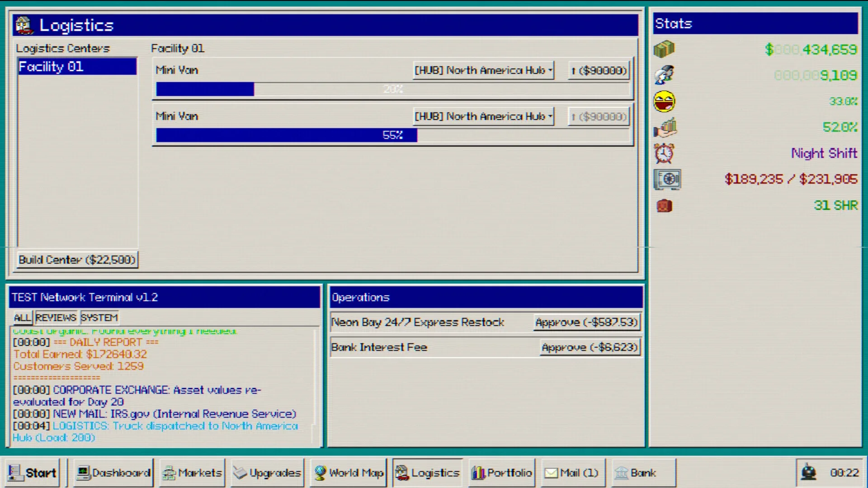Screen dimensions: 868x488
Task: Switch to the ALL tab in terminal
Action: click(22, 318)
